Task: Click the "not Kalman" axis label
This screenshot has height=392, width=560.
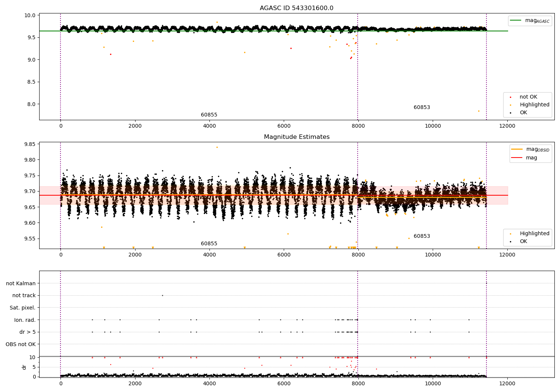Action: (21, 284)
